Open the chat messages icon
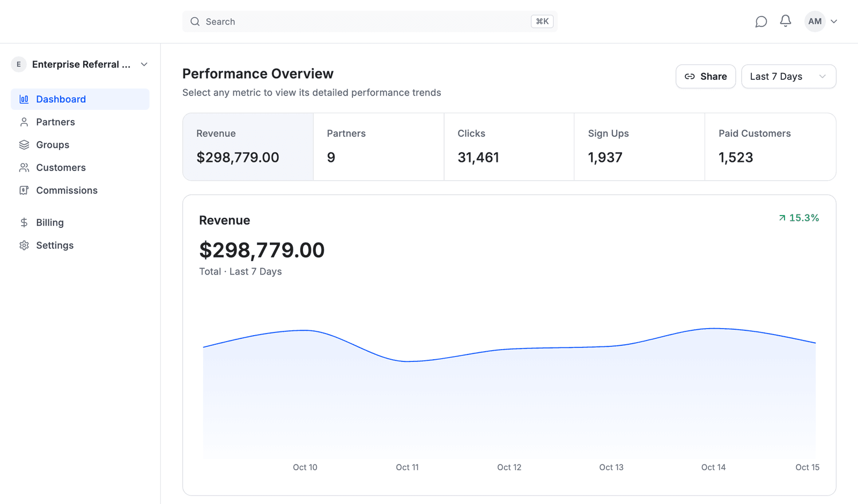 point(761,21)
